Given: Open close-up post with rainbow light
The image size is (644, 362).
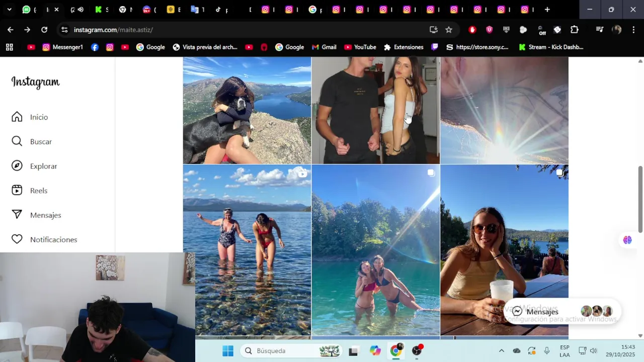Looking at the screenshot, I should 504,110.
